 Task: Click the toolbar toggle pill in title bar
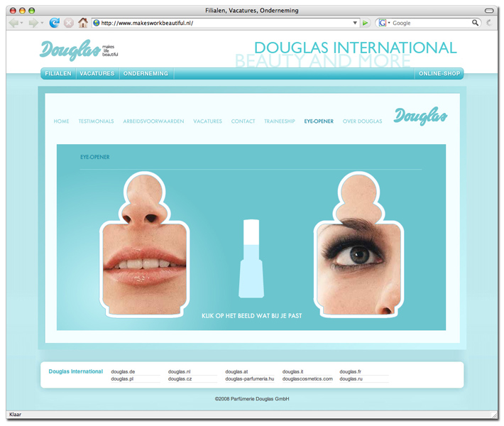pyautogui.click(x=489, y=11)
